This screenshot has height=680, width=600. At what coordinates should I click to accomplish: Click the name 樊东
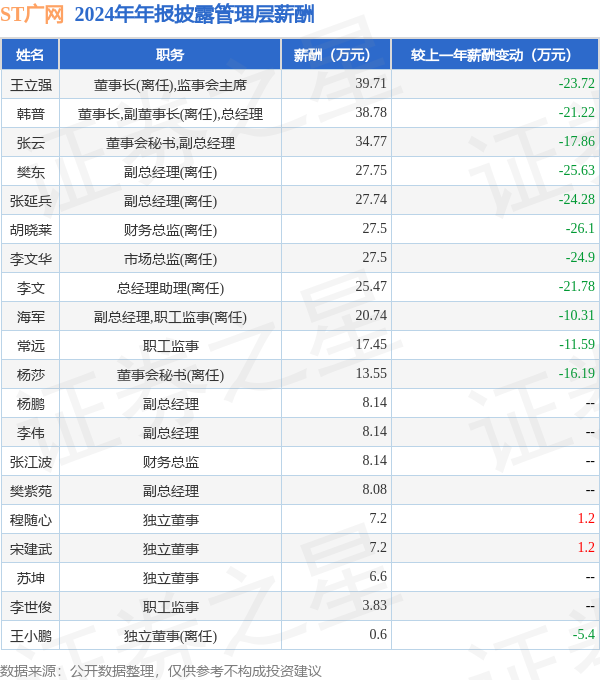point(31,172)
